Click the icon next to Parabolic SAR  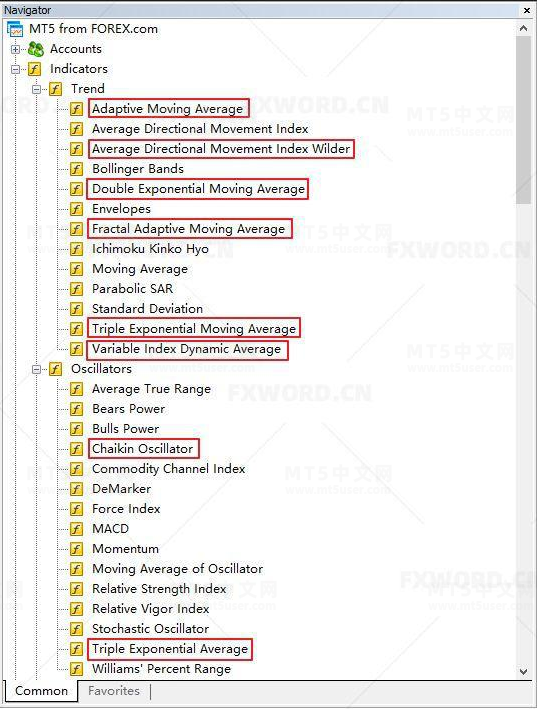pyautogui.click(x=76, y=289)
